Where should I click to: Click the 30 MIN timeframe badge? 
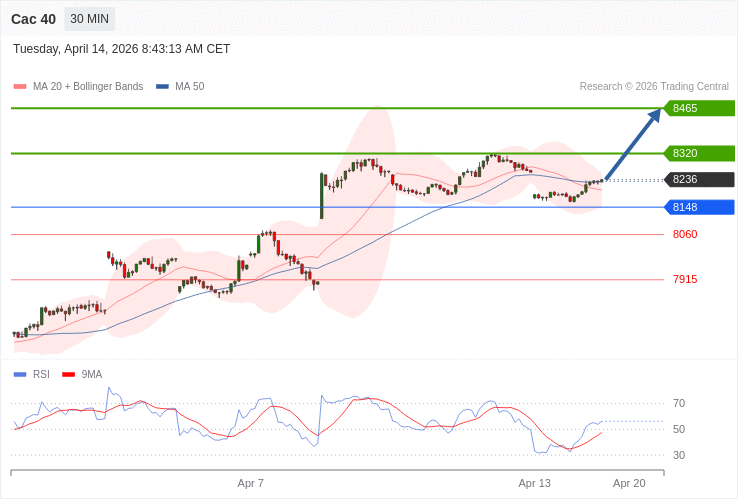pos(89,19)
